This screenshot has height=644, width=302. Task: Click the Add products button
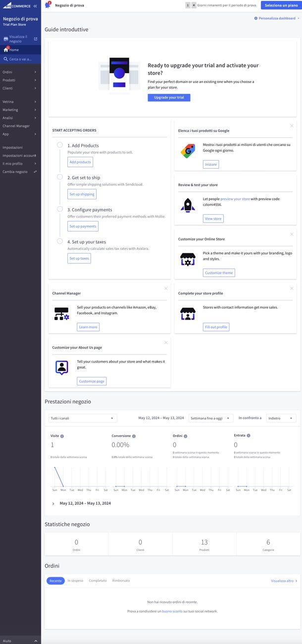(x=80, y=162)
